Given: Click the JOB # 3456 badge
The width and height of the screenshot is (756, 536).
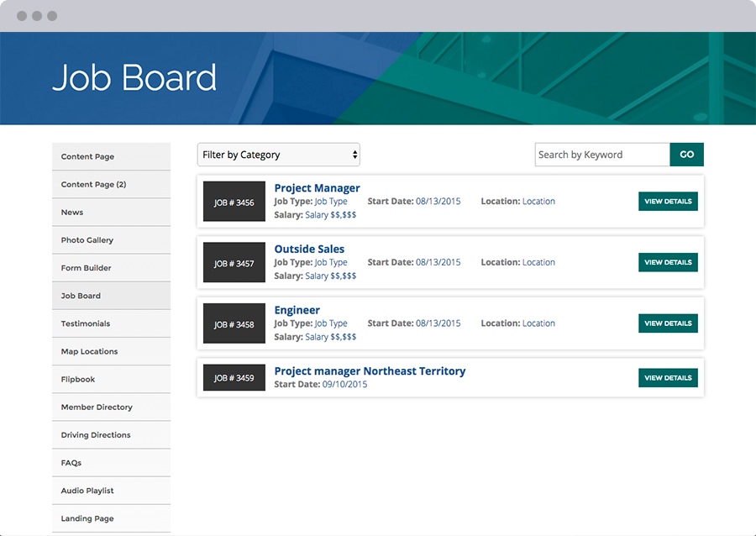Looking at the screenshot, I should pyautogui.click(x=234, y=202).
